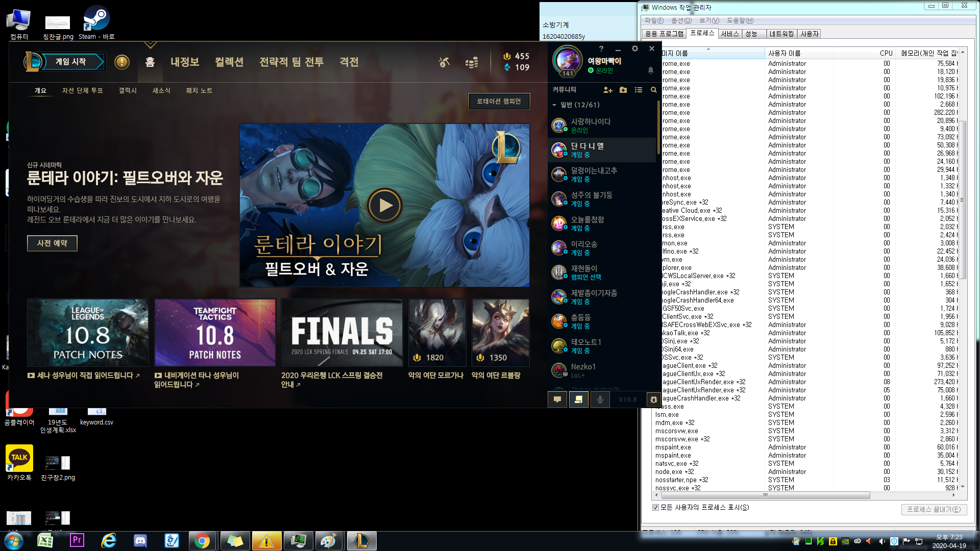Click the add friend icon
Viewport: 980px width, 551px height.
[607, 90]
